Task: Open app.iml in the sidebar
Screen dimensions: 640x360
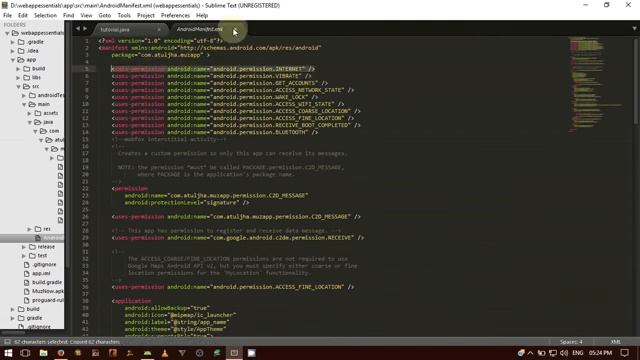Action: 41,273
